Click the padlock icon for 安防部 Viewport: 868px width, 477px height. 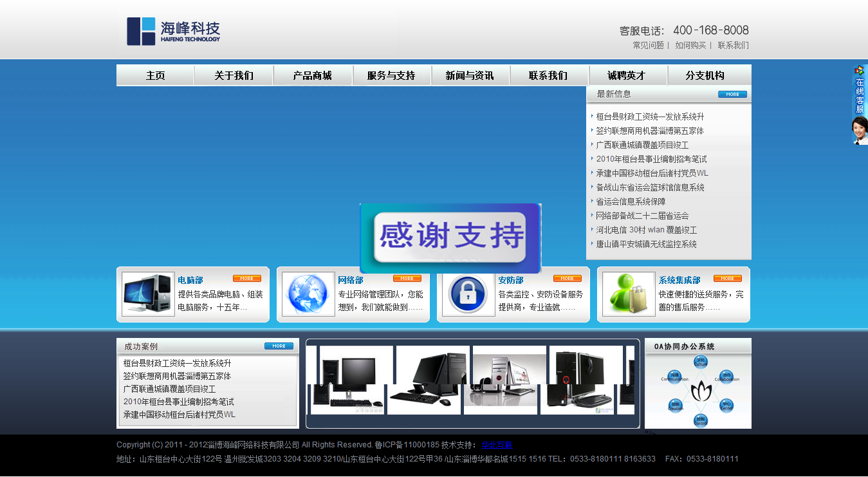(468, 294)
